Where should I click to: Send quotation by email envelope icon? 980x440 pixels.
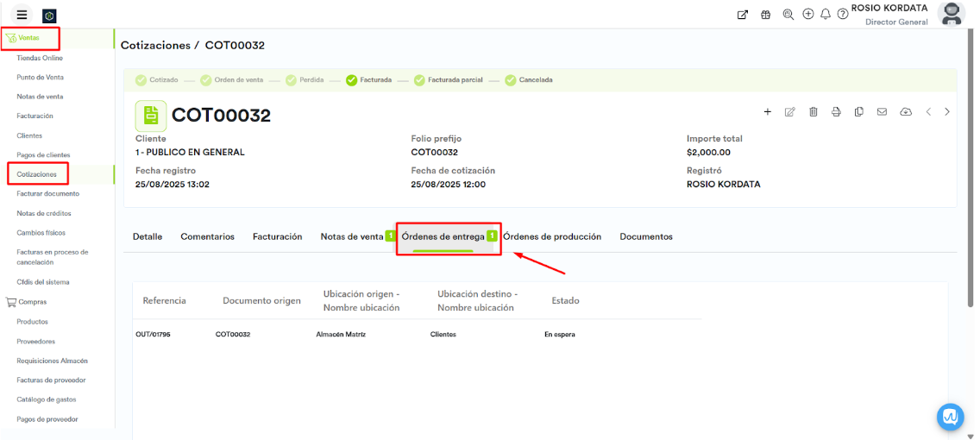(882, 112)
